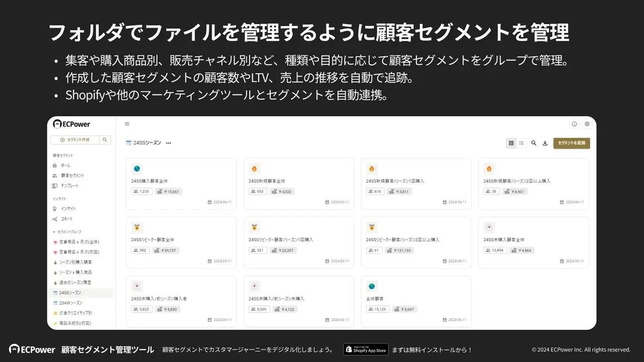Click the Shopify App Store badge

click(366, 349)
